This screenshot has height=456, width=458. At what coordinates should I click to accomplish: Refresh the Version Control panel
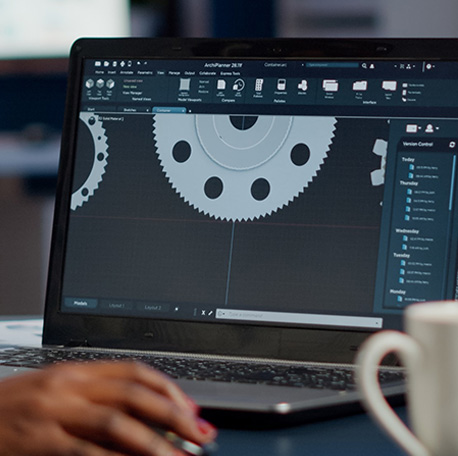[452, 145]
